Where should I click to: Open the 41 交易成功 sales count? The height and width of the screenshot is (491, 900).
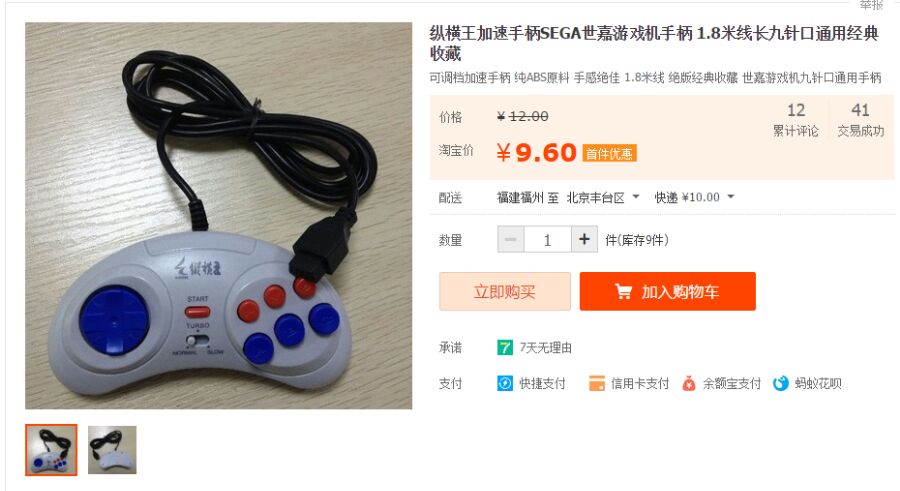tap(860, 119)
